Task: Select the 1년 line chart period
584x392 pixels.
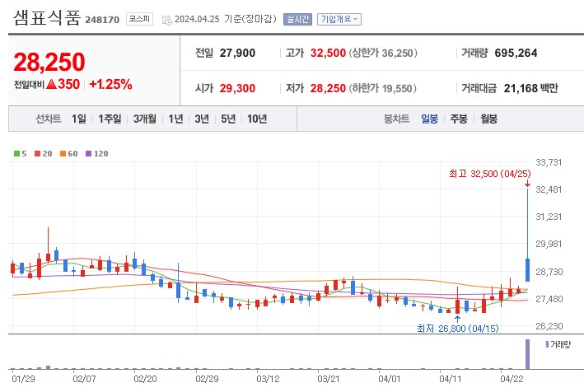Action: (x=175, y=119)
